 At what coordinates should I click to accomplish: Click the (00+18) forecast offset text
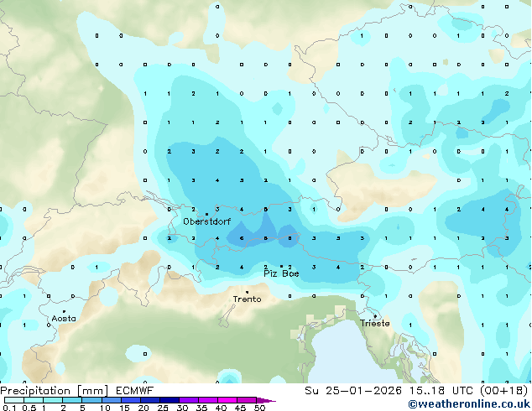[503, 391]
